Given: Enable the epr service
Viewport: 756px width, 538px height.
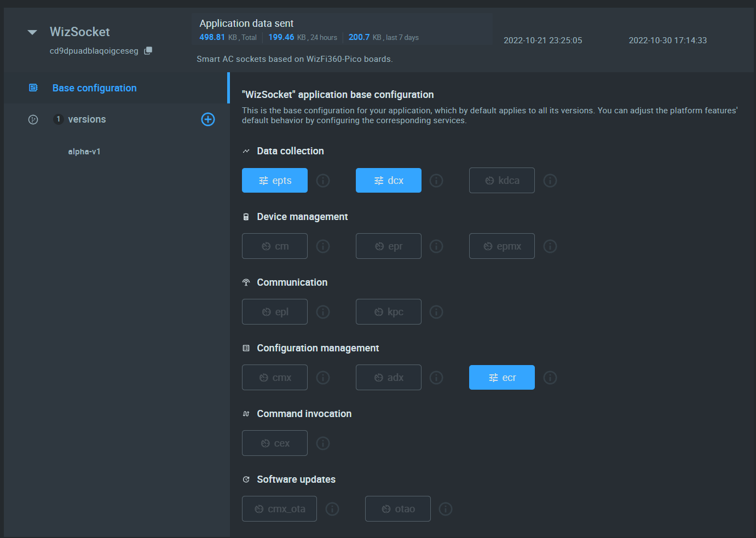Looking at the screenshot, I should pos(389,246).
